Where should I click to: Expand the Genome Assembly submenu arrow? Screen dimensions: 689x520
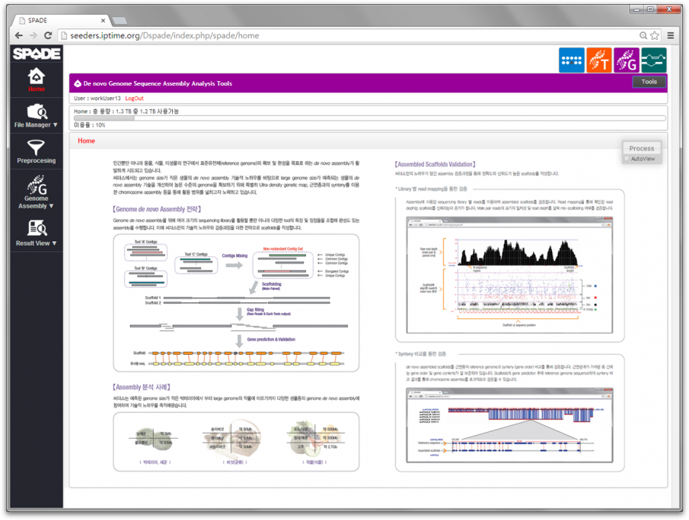(52, 205)
